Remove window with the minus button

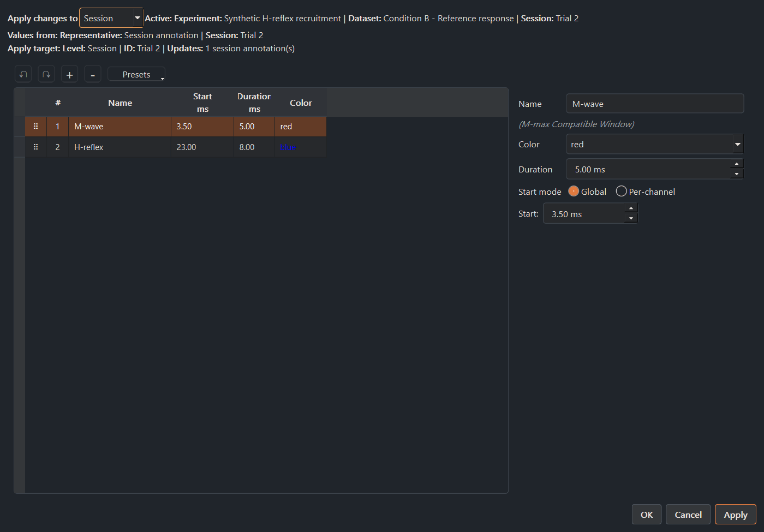(x=93, y=74)
